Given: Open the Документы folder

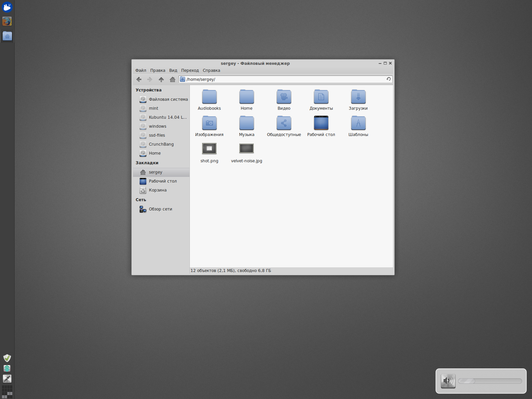Looking at the screenshot, I should (321, 100).
